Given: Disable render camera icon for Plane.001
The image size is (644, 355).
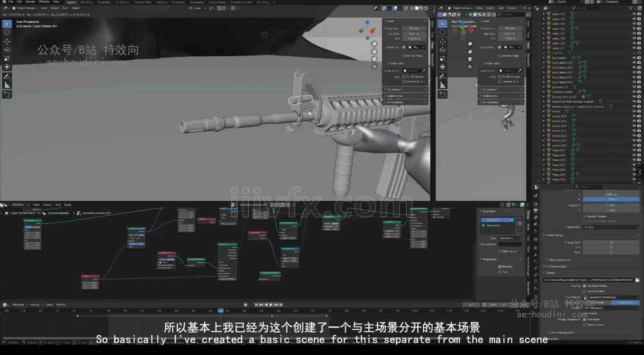Looking at the screenshot, I should [639, 150].
